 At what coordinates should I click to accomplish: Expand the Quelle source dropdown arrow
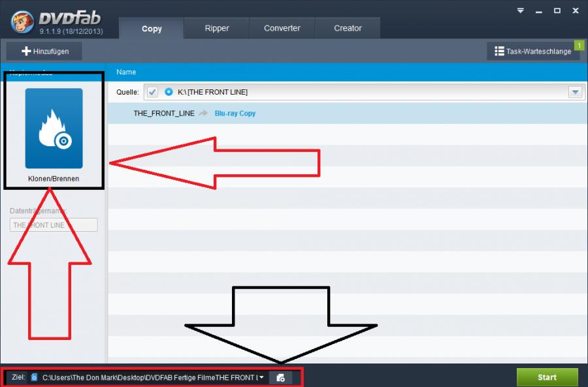click(575, 92)
